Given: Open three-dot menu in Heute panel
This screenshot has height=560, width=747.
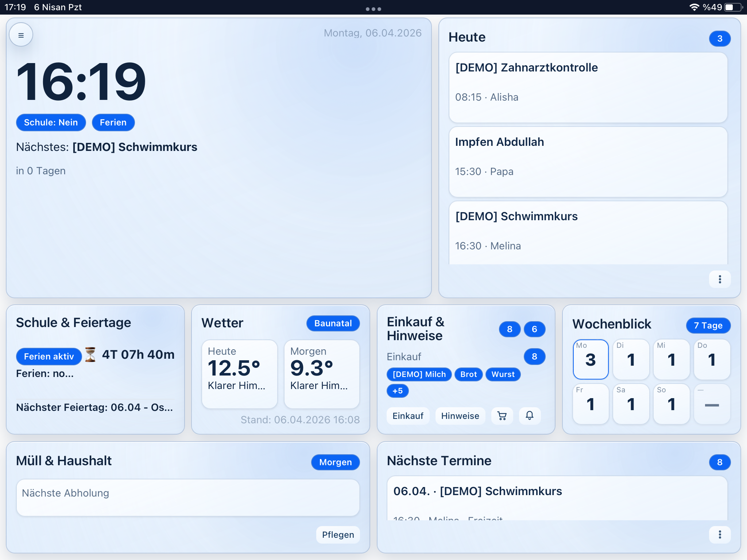Looking at the screenshot, I should tap(720, 279).
